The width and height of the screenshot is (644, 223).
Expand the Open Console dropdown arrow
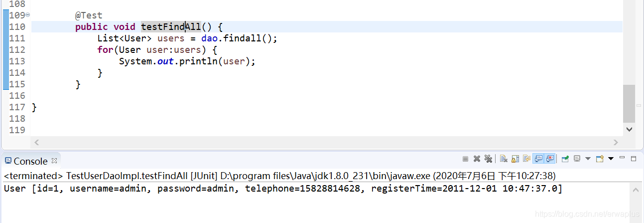(611, 159)
